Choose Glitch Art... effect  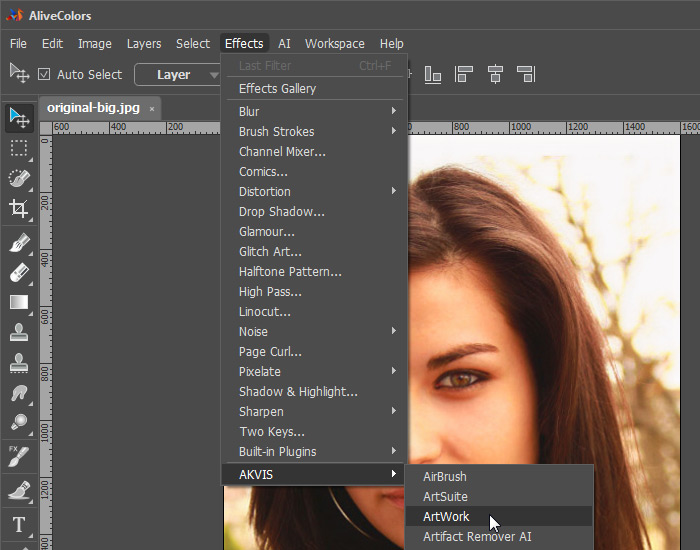(x=315, y=251)
